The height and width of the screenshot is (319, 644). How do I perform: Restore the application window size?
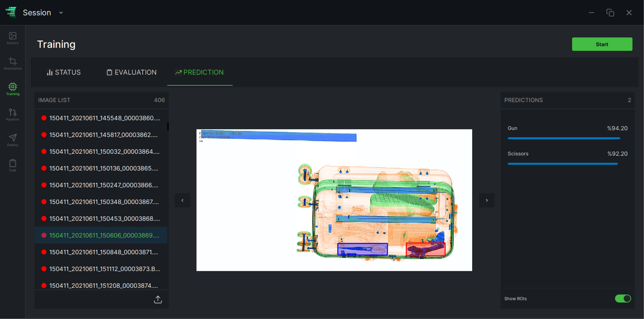tap(610, 12)
